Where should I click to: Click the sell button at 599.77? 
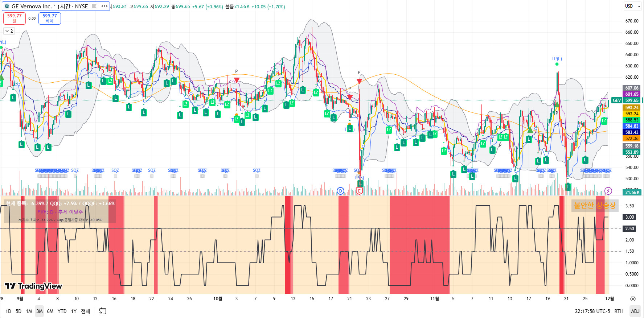(15, 18)
